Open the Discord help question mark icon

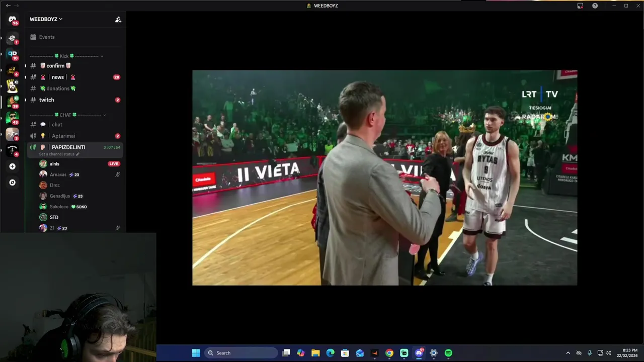click(x=595, y=6)
